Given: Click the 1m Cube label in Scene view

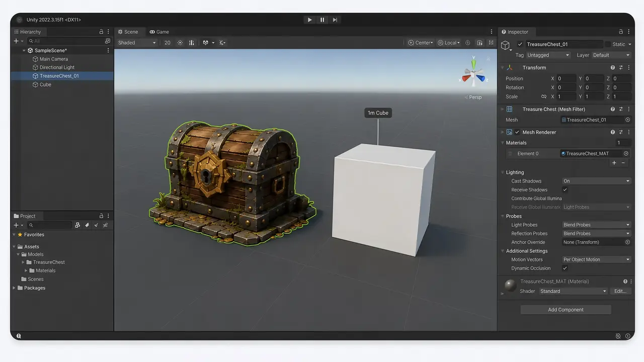Looking at the screenshot, I should pyautogui.click(x=378, y=113).
